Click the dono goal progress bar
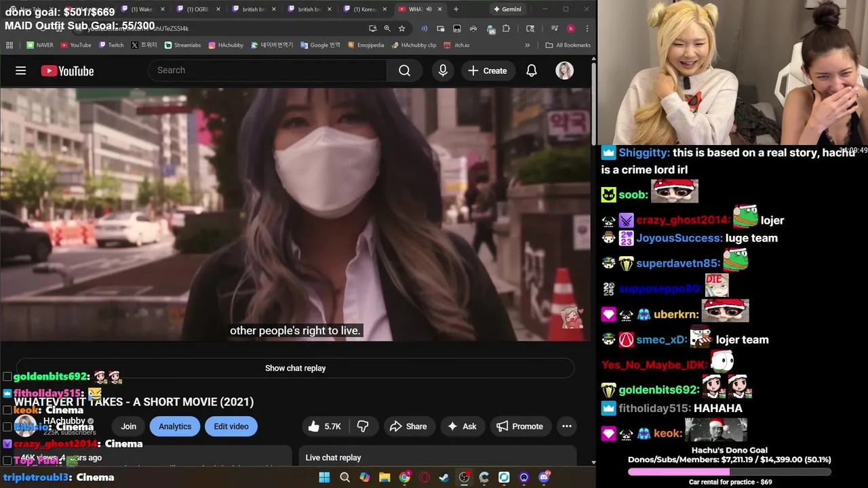The width and height of the screenshot is (868, 488). click(729, 472)
